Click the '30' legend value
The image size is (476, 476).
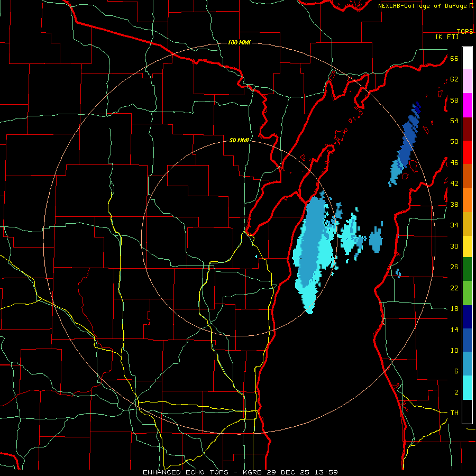(454, 246)
